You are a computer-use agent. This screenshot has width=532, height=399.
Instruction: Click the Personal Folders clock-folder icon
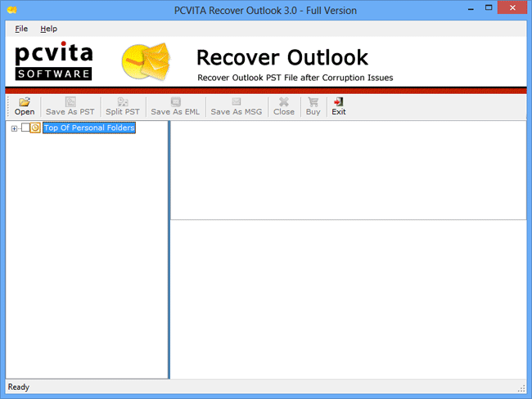35,128
